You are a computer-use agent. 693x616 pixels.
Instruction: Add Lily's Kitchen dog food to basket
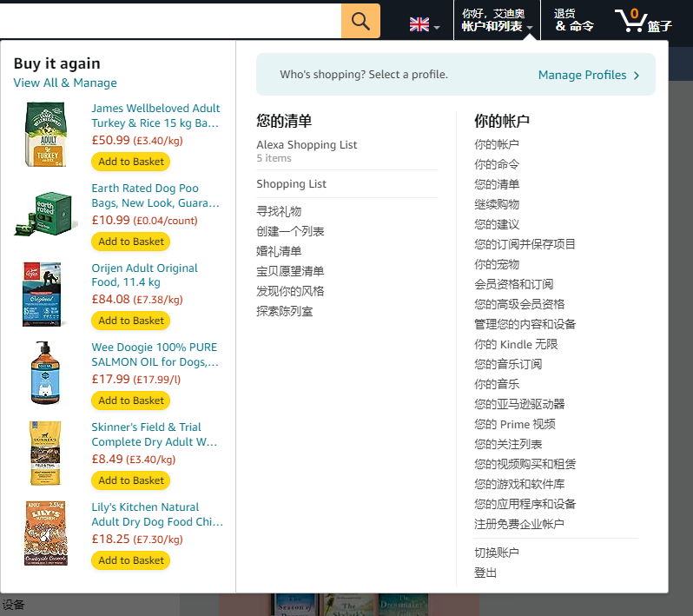point(131,560)
